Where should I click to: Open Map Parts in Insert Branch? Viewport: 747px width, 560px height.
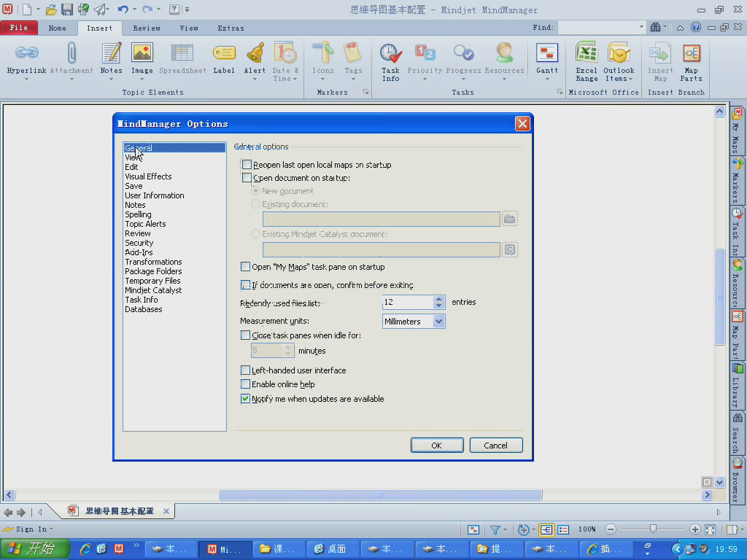point(691,62)
